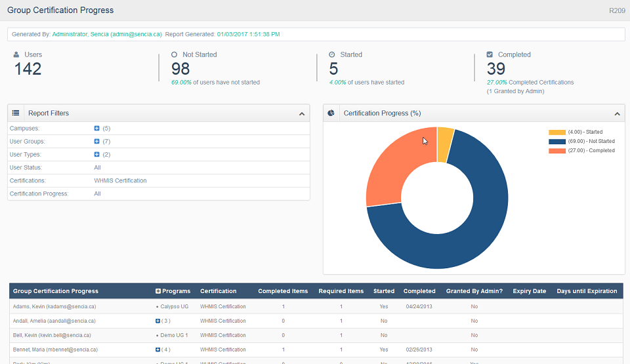Screen dimensions: 630x364
Task: Expand the User Types filter plus icon
Action: [x=97, y=154]
